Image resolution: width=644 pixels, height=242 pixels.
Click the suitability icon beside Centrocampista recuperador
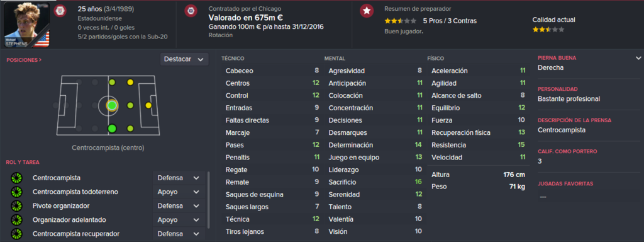pyautogui.click(x=16, y=234)
